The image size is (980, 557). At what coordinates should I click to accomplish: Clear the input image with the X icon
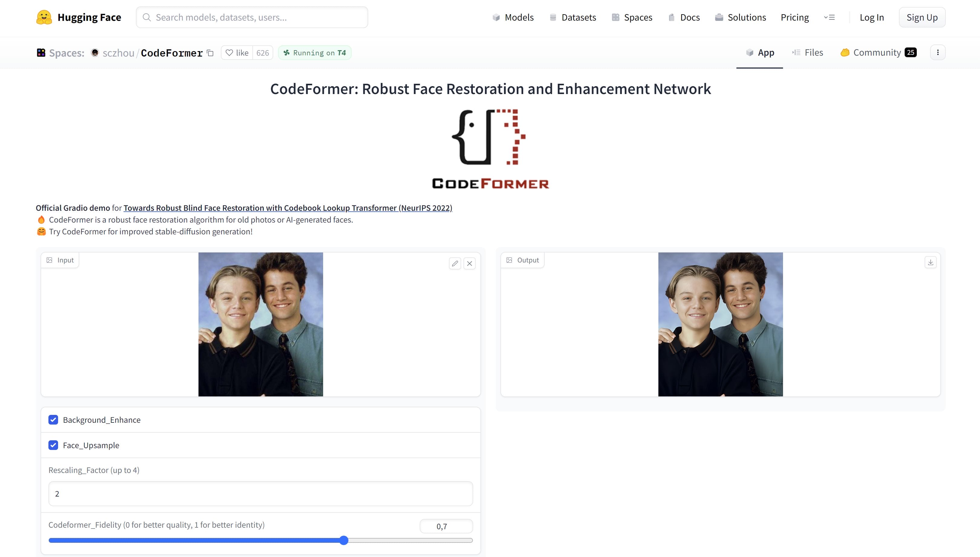tap(470, 264)
